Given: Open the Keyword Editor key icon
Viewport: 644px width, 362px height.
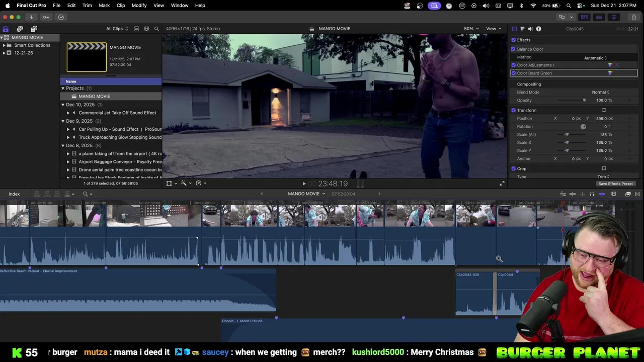Looking at the screenshot, I should 46,17.
